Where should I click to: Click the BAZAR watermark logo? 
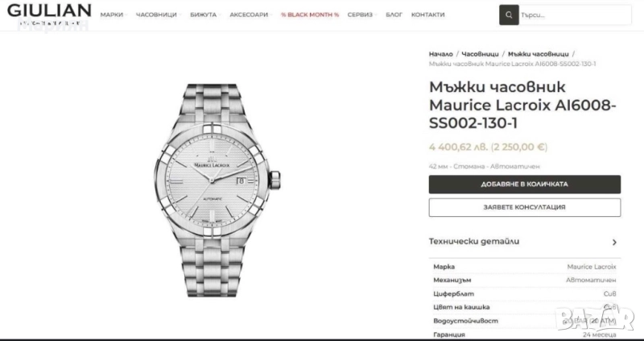(595, 318)
